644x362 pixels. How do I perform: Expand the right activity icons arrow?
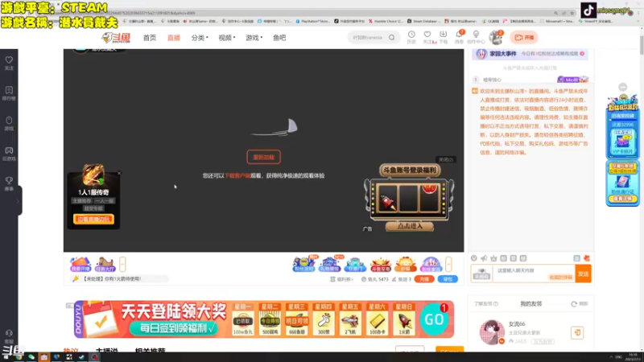[448, 265]
